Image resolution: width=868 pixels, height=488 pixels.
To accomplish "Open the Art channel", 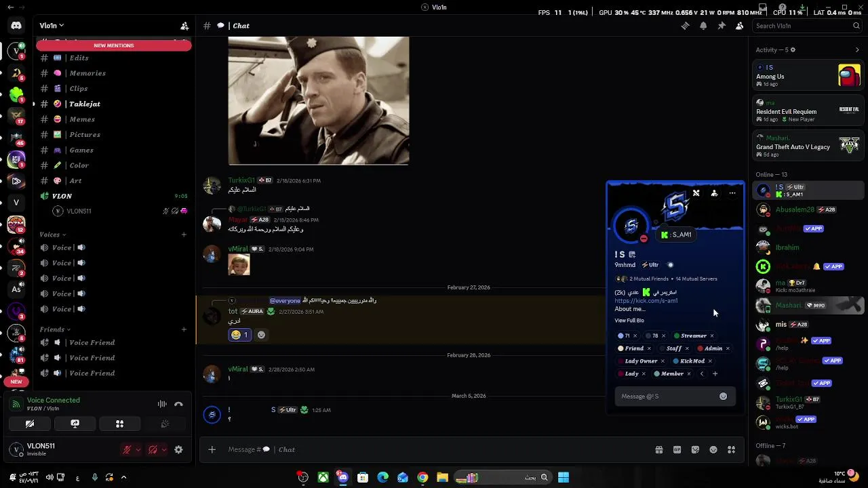I will 75,180.
